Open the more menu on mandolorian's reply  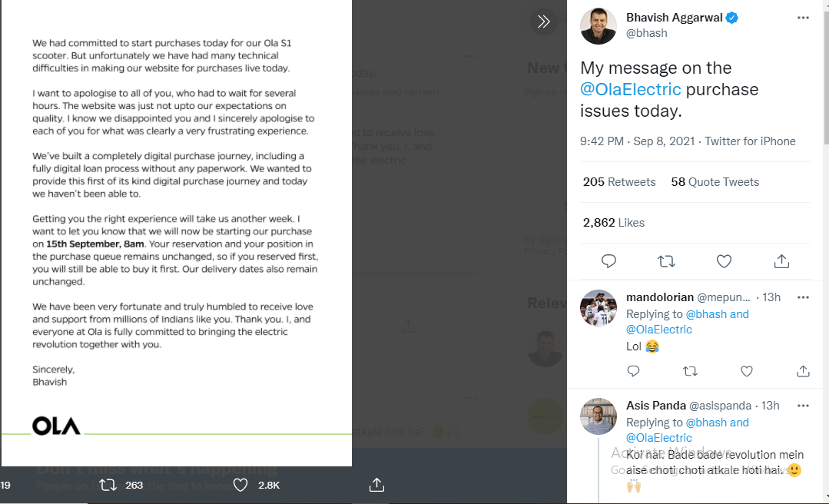point(803,297)
